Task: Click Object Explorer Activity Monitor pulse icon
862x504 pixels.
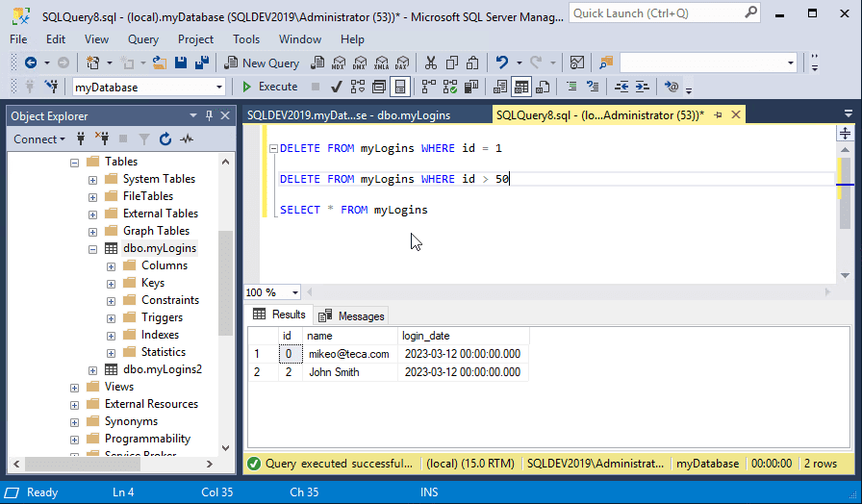Action: pos(187,139)
